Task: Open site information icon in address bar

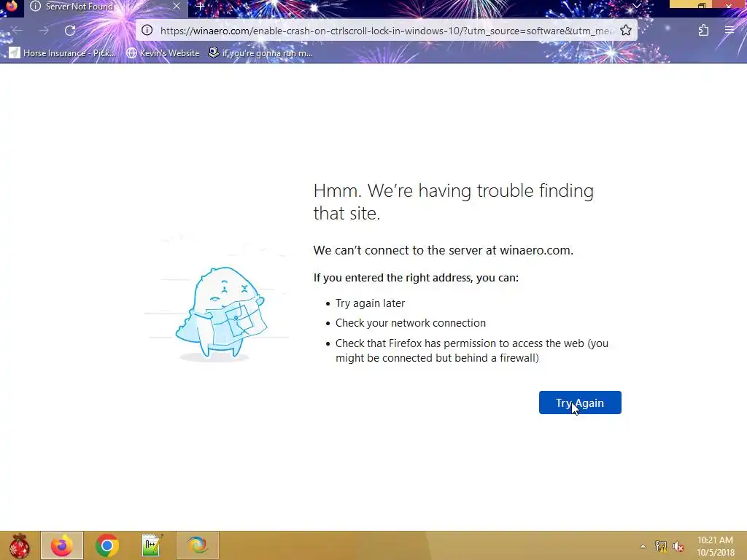Action: pos(147,31)
